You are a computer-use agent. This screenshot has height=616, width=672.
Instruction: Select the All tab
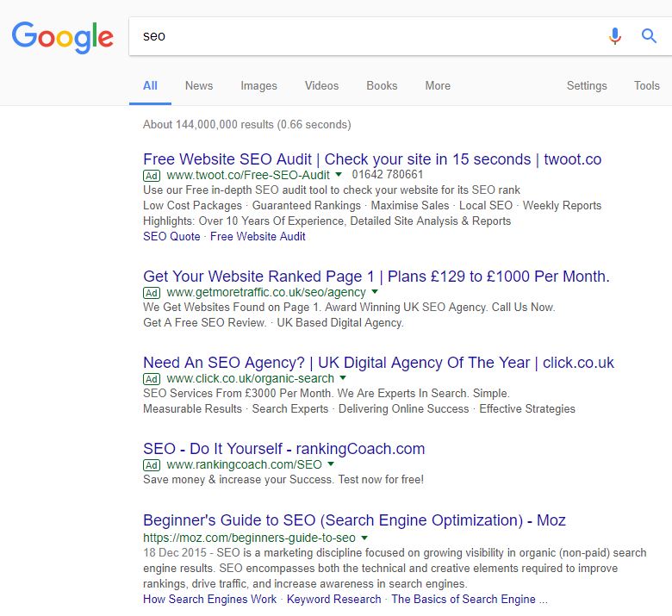[150, 86]
